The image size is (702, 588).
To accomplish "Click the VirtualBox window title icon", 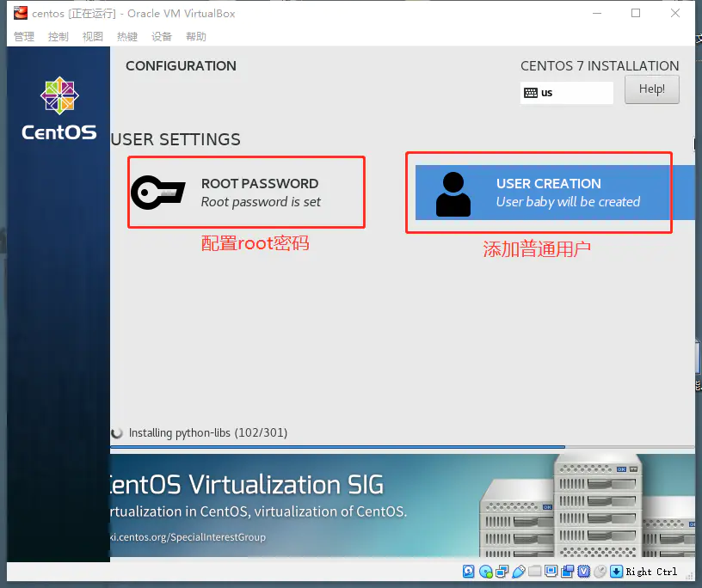I will (20, 13).
